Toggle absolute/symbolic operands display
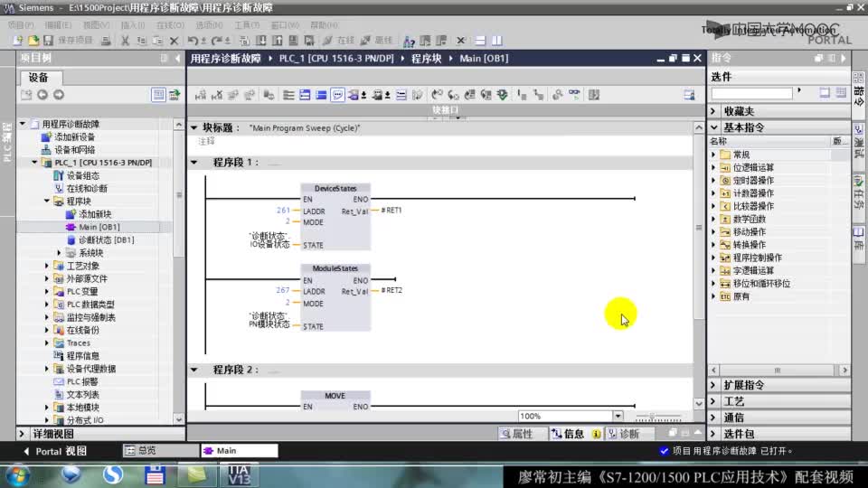The image size is (868, 488). [x=355, y=95]
